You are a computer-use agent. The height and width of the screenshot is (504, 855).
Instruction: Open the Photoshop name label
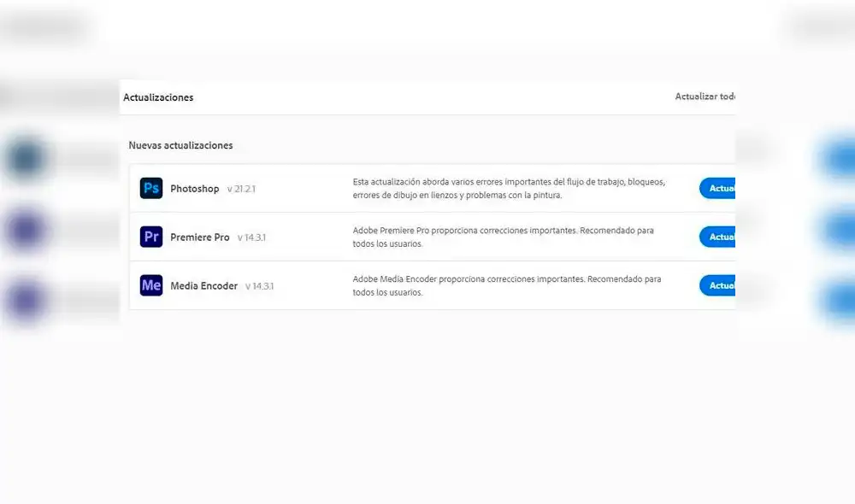[x=194, y=189]
